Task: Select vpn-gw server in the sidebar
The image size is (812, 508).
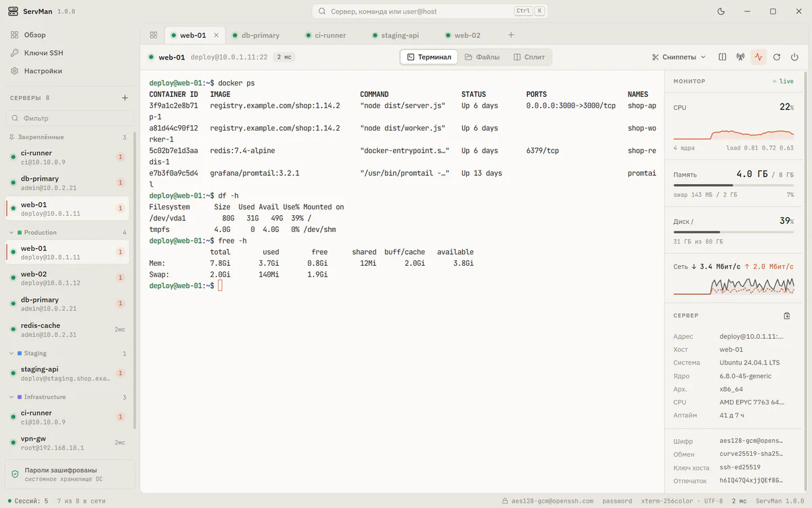Action: pos(68,443)
